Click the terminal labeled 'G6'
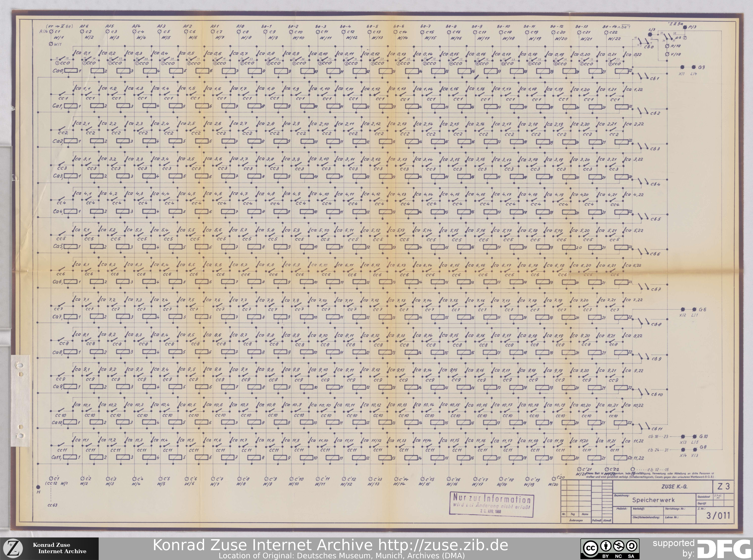The width and height of the screenshot is (753, 560). tap(694, 309)
